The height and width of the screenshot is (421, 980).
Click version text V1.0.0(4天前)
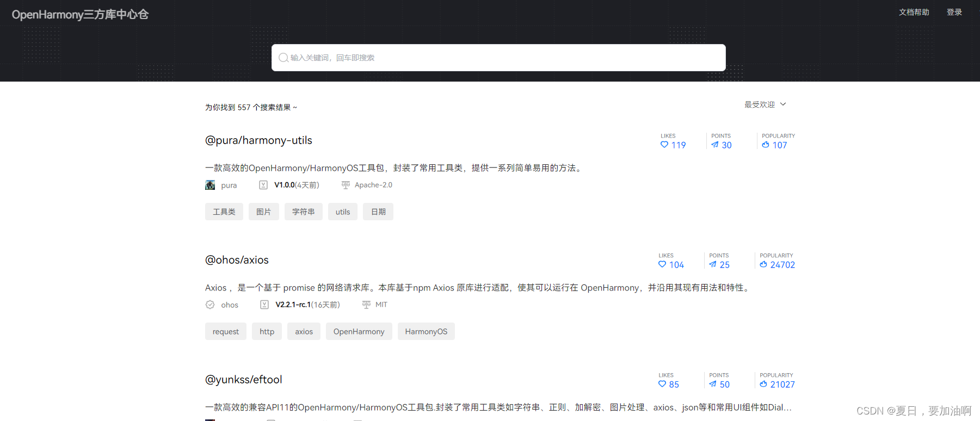pyautogui.click(x=297, y=185)
